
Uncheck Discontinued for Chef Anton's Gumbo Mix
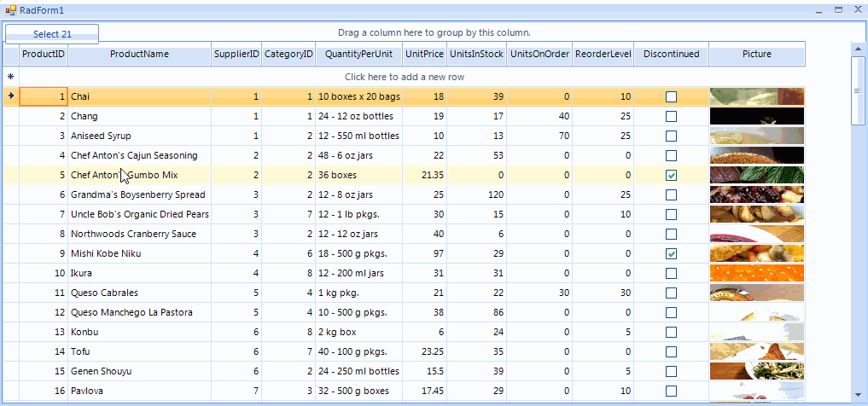click(671, 175)
